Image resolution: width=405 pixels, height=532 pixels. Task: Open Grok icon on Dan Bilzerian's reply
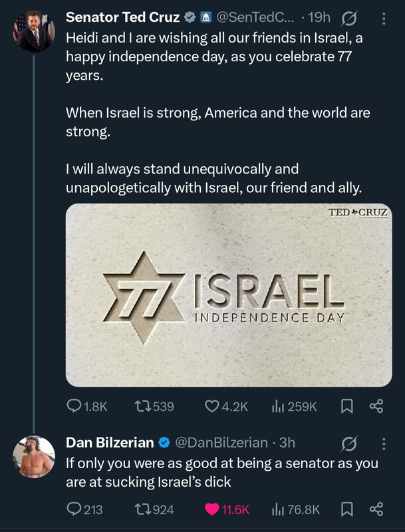pos(348,444)
